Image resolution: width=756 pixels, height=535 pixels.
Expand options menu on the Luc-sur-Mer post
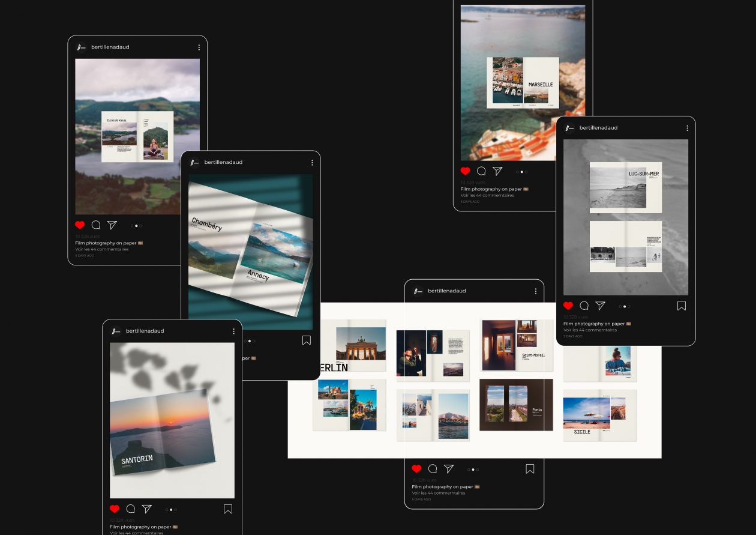pyautogui.click(x=687, y=128)
